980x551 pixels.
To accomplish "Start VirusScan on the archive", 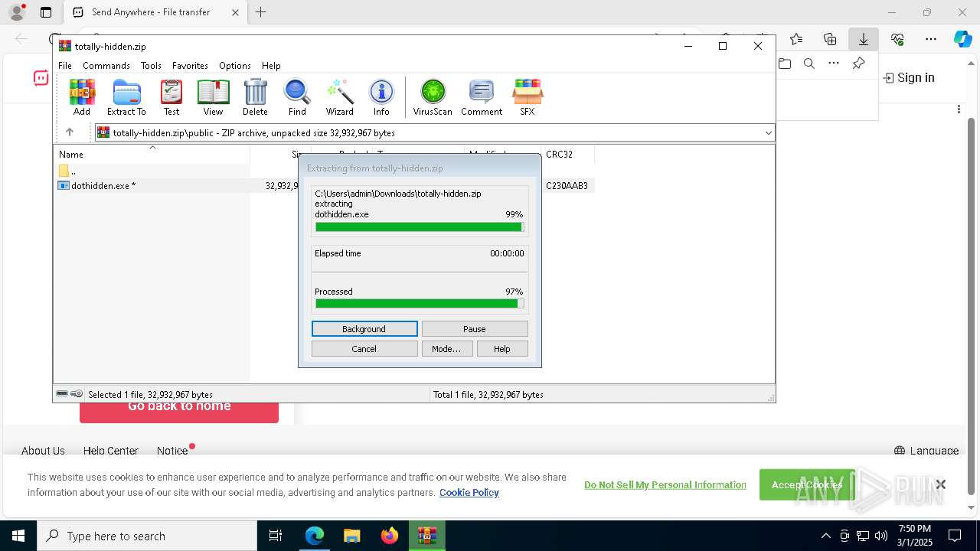I will click(x=433, y=97).
